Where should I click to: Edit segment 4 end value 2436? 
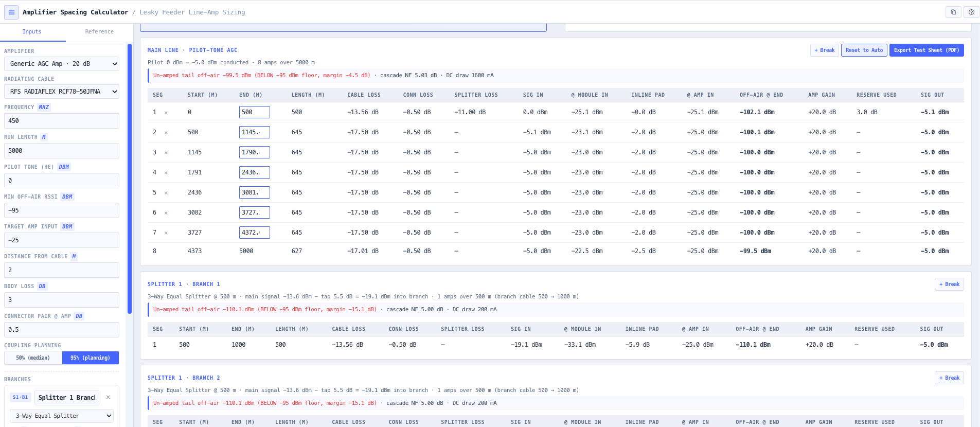tap(254, 172)
